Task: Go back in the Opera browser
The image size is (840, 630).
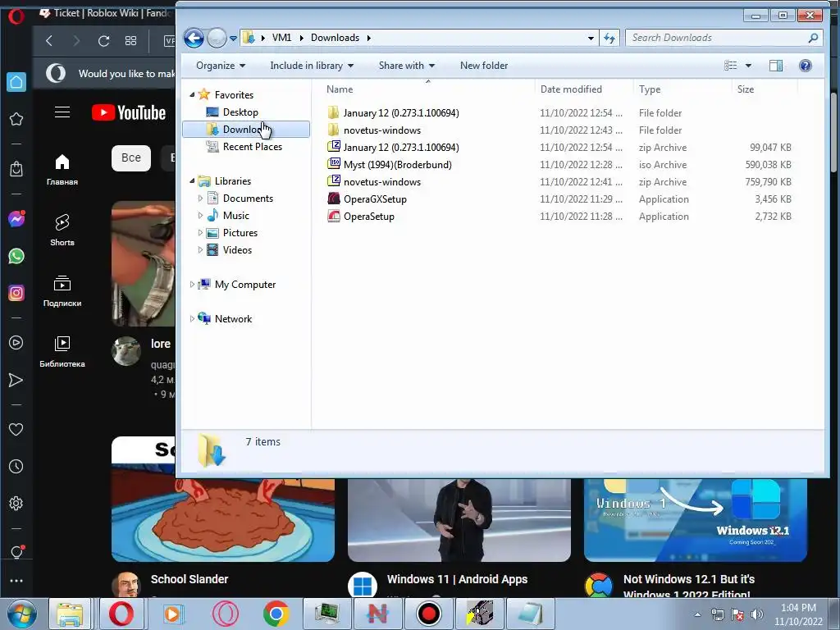Action: coord(49,41)
